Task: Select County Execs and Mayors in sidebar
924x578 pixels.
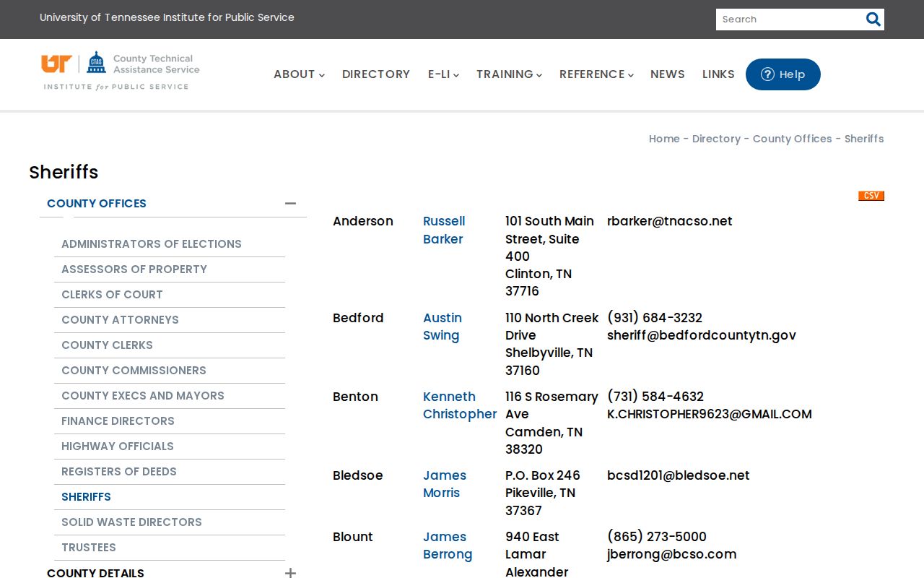Action: [143, 396]
